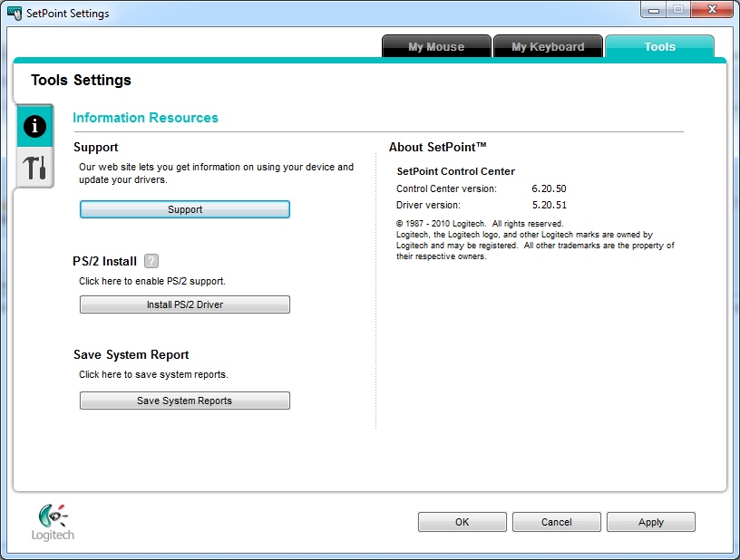Confirm with the OK button
Viewport: 740px width, 560px height.
pos(462,522)
